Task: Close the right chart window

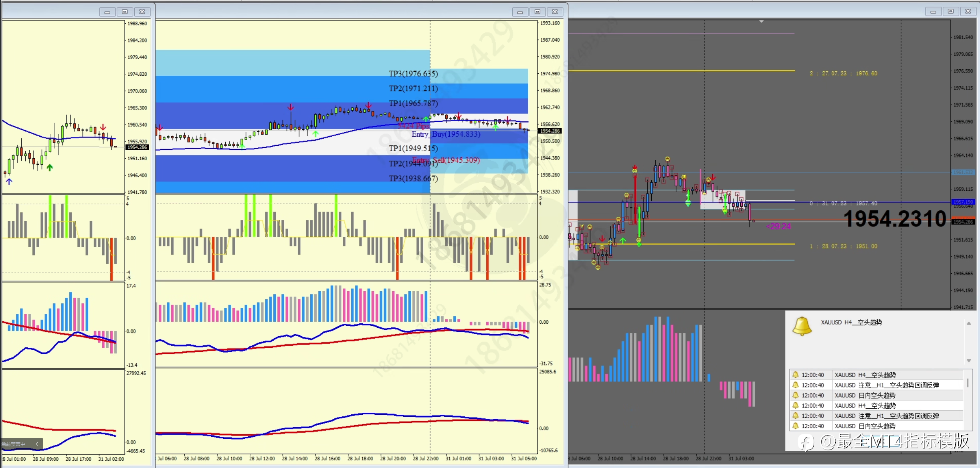Action: coord(968,12)
